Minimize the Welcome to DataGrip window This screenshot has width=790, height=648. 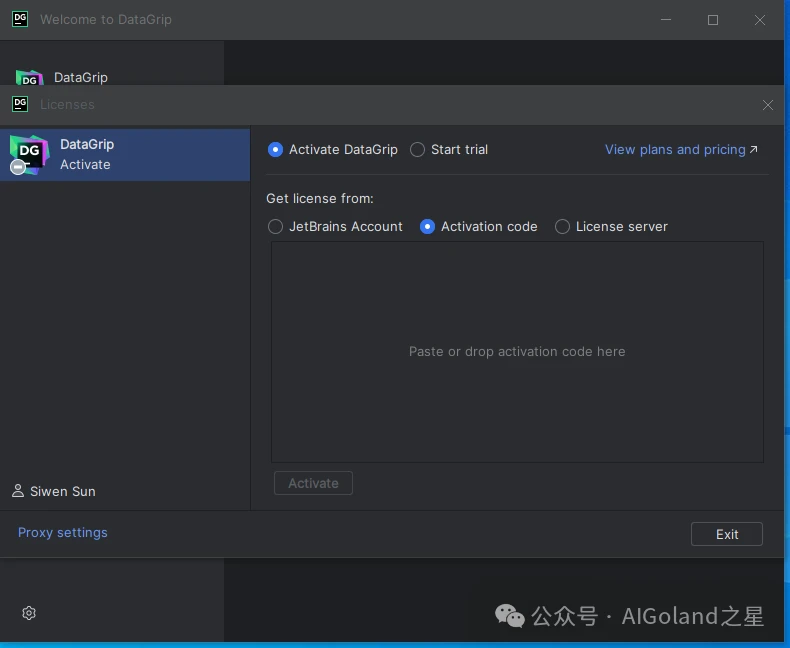coord(666,20)
